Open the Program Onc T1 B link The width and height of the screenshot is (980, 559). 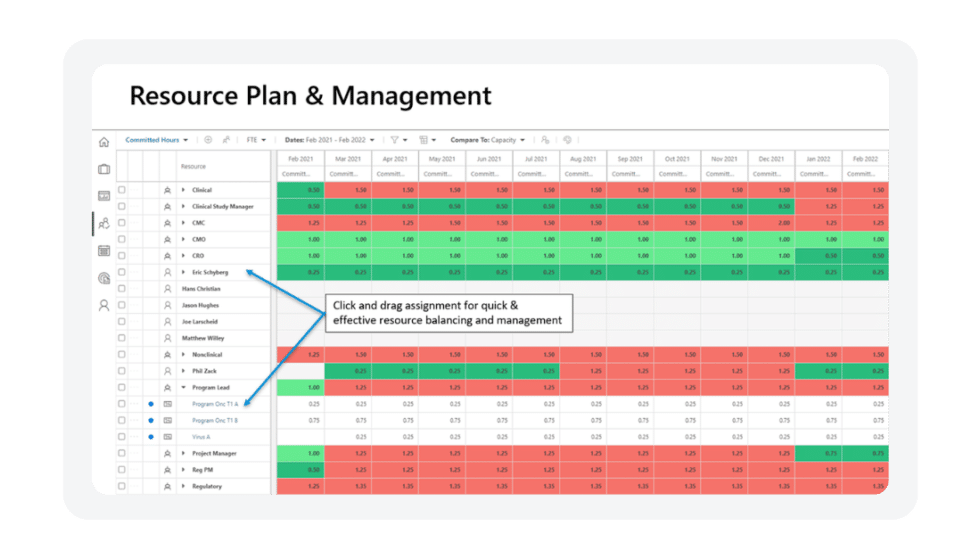coord(215,421)
